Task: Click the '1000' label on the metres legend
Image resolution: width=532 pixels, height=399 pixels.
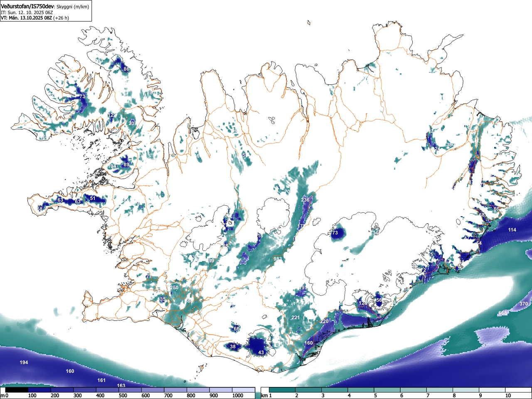Action: [x=238, y=396]
